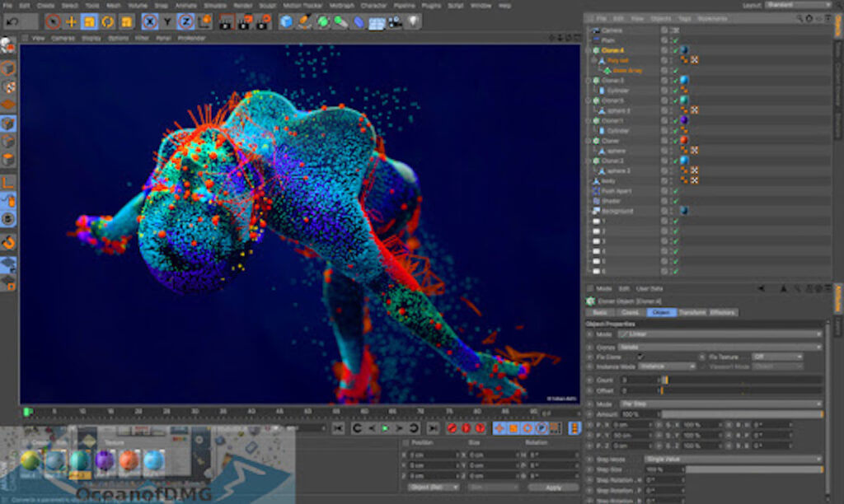844x504 pixels.
Task: Open the Render menu
Action: (243, 6)
